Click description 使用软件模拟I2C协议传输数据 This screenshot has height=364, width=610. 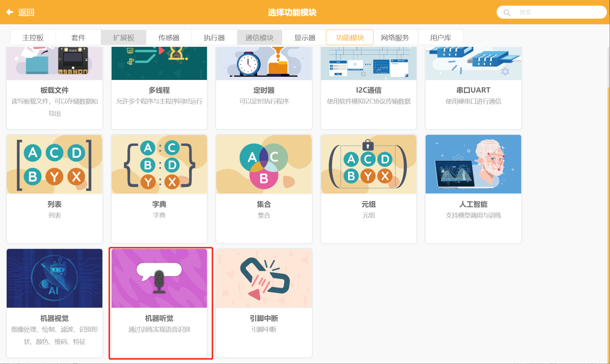369,101
